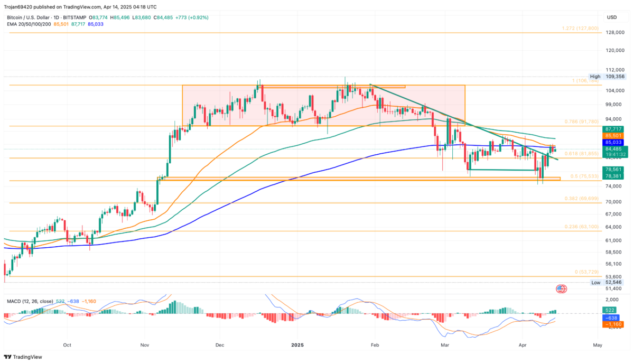This screenshot has width=634, height=364.
Task: Click the green 84,485 current price tag
Action: 614,148
